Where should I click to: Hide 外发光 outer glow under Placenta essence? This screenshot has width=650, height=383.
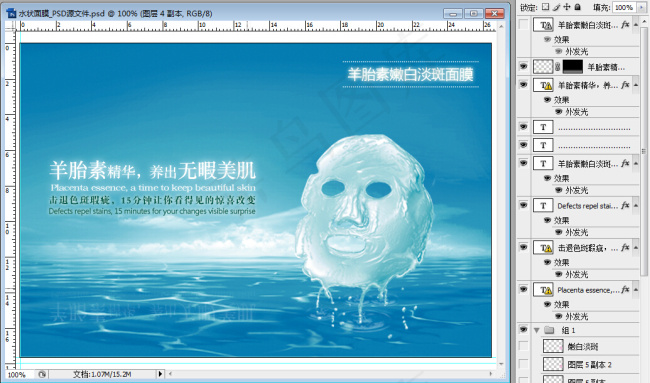558,316
